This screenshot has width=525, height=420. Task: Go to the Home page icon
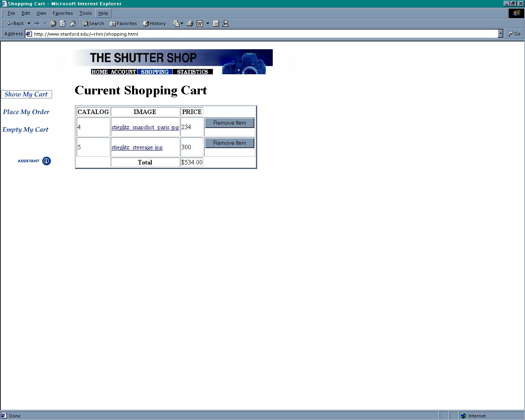click(73, 23)
